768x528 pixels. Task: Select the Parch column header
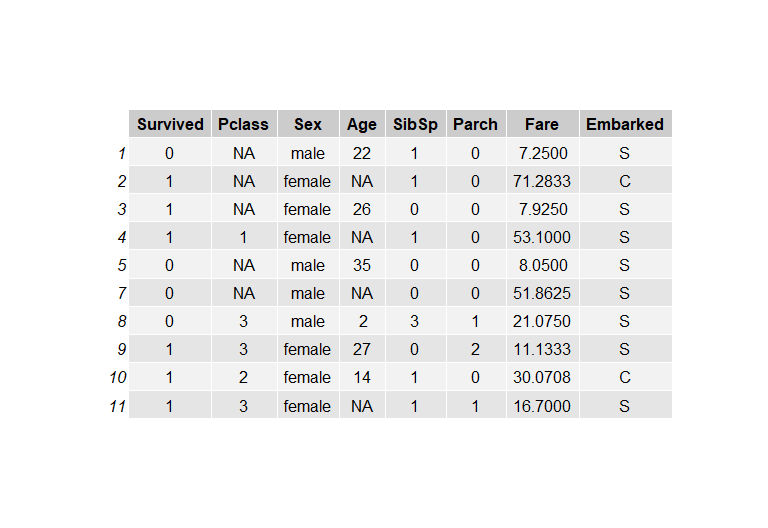pos(476,124)
